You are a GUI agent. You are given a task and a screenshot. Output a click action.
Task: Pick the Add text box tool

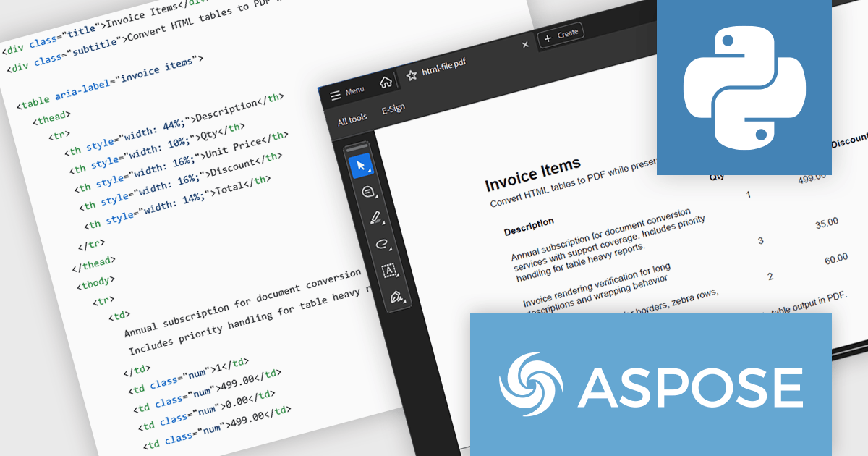coord(389,270)
